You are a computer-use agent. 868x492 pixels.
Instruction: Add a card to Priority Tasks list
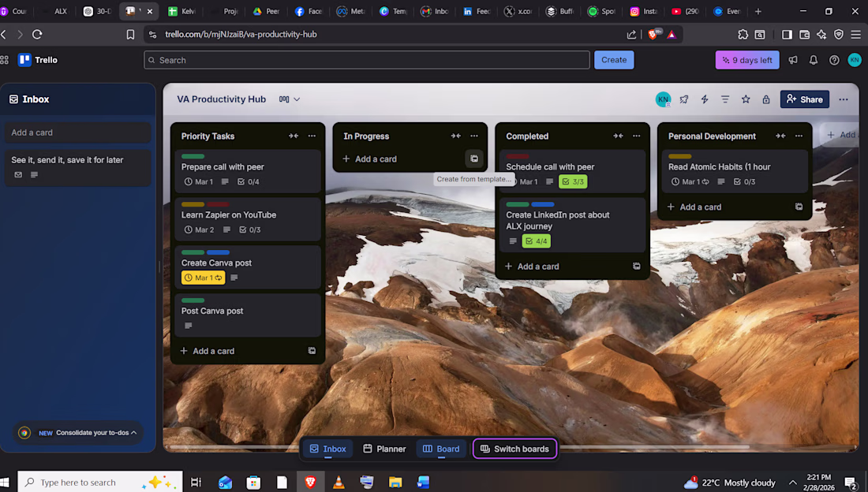click(208, 351)
